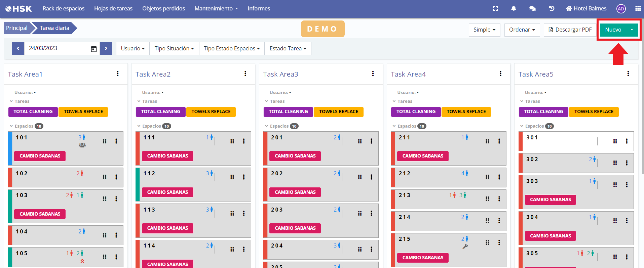
Task: Collapse the Tareas section in Task Area1
Action: (11, 101)
